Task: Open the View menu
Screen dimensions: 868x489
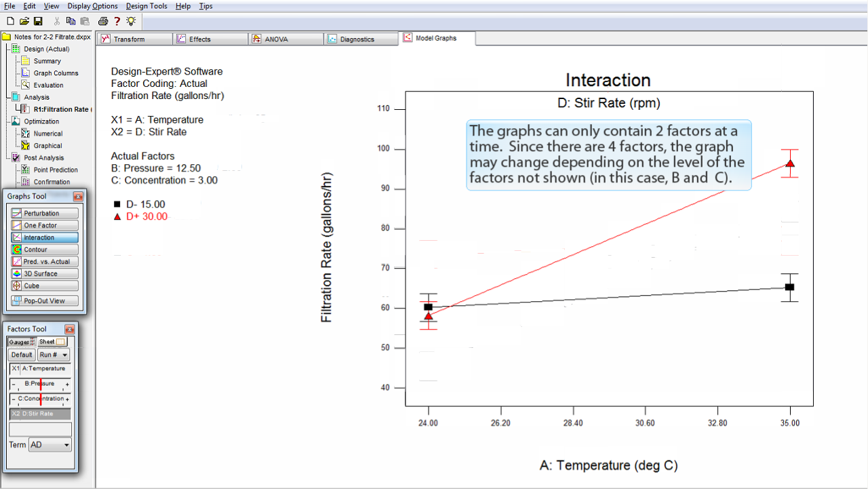Action: point(52,6)
